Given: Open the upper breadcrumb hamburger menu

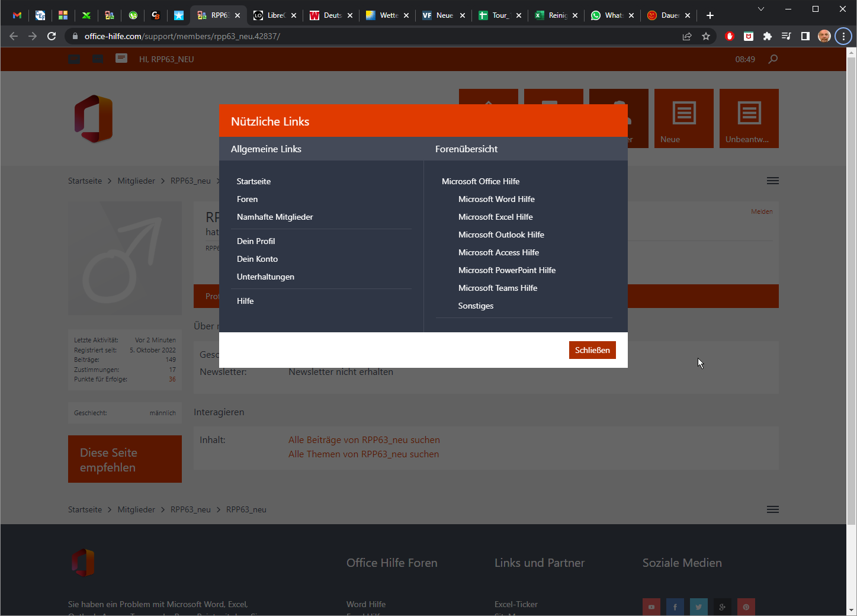Looking at the screenshot, I should (x=773, y=181).
